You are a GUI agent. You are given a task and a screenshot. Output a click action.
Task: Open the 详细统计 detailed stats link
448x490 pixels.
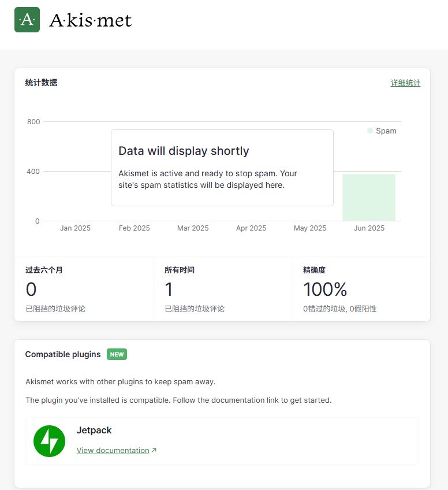[405, 83]
